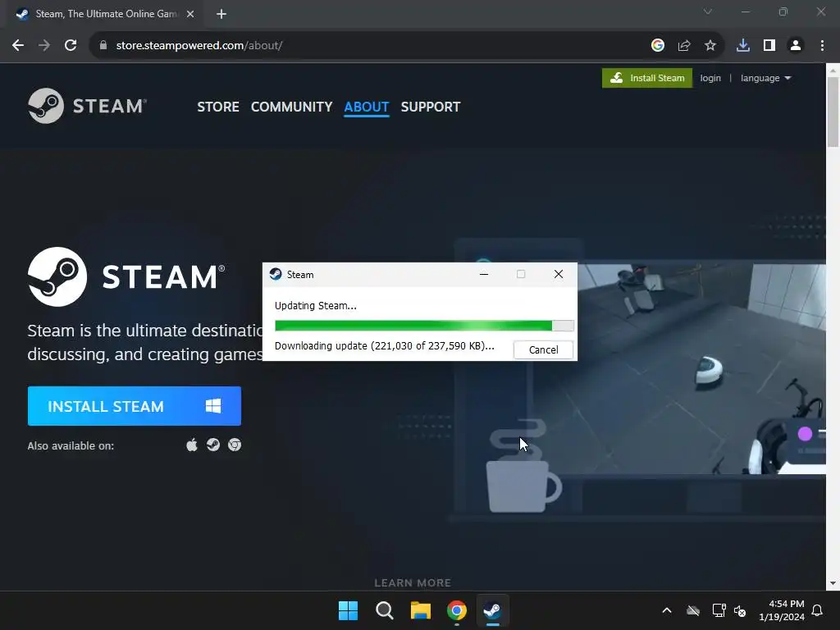Image resolution: width=840 pixels, height=630 pixels.
Task: Click the page scrollbar thumb
Action: click(833, 112)
